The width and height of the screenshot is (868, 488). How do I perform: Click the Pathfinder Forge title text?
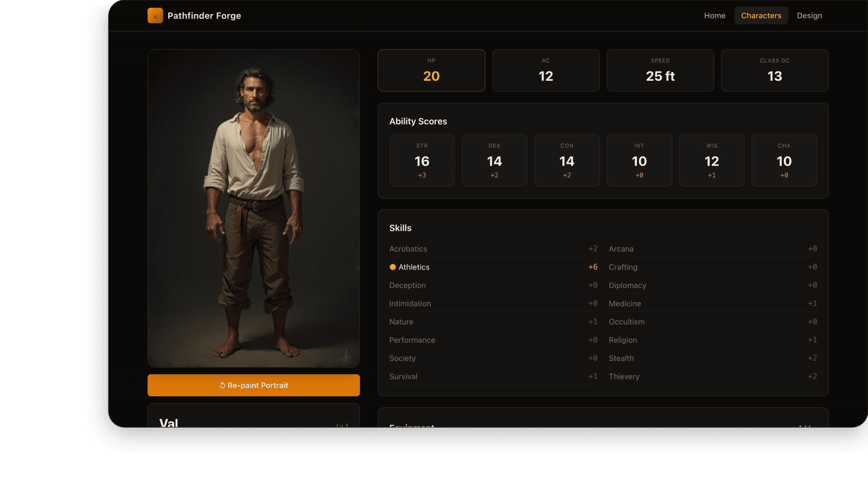(205, 16)
